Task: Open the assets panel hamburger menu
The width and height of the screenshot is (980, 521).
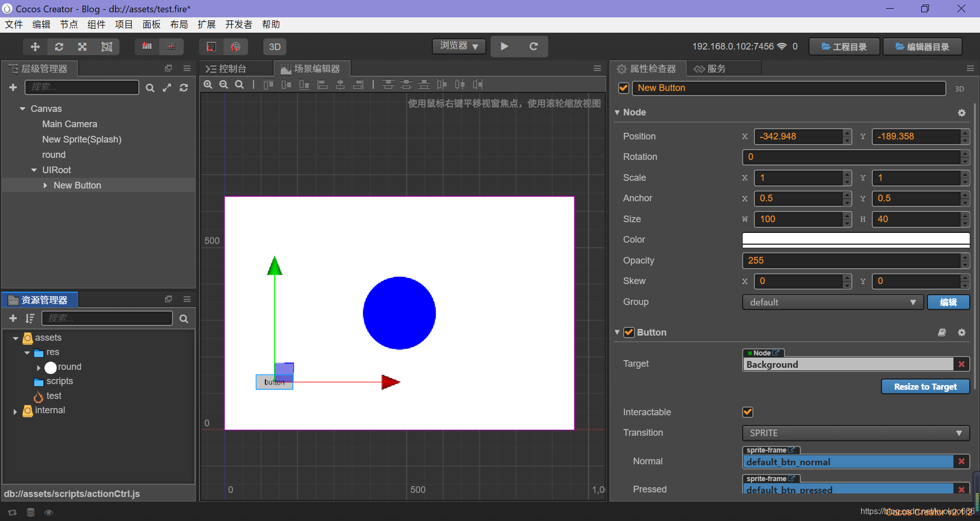Action: [187, 299]
